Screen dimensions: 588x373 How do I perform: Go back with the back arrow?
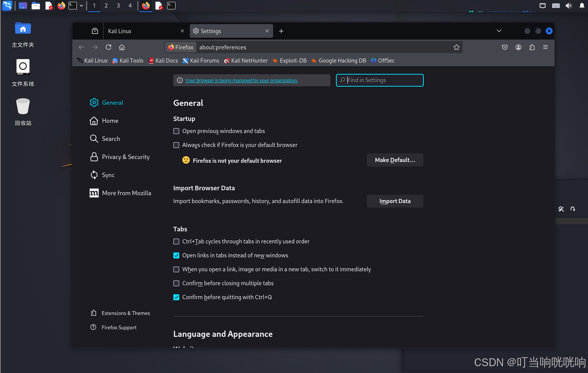(81, 47)
